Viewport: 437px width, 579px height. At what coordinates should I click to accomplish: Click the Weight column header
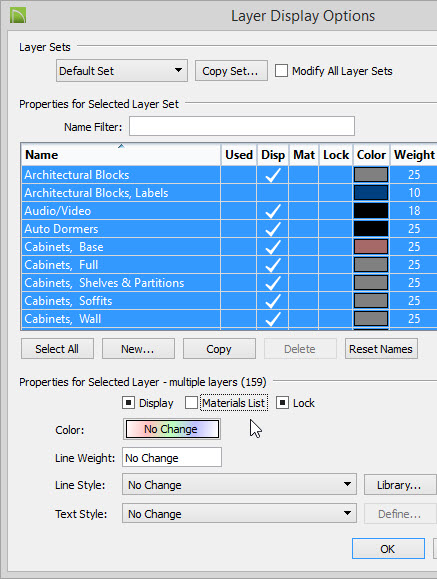[x=414, y=155]
